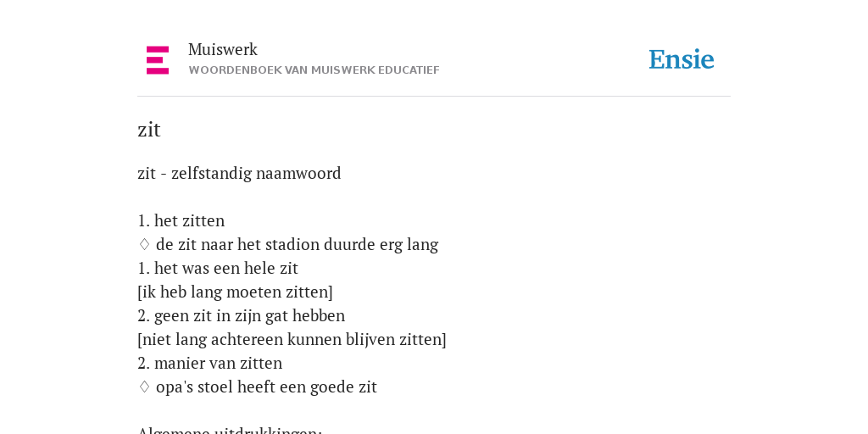Click the definition '2. manier van zitten'
The width and height of the screenshot is (868, 434).
point(210,364)
